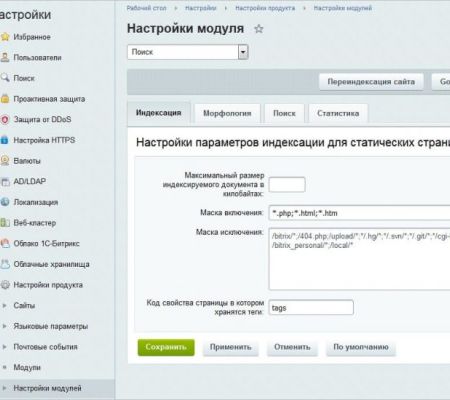
Task: Open Пользователи section
Action: (x=37, y=58)
